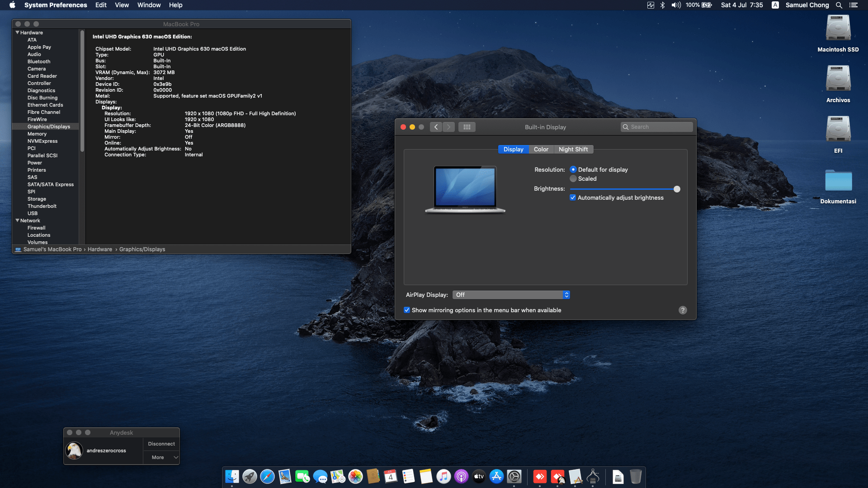Viewport: 868px width, 488px height.
Task: Go forward in Built-in Display preferences
Action: click(x=448, y=127)
